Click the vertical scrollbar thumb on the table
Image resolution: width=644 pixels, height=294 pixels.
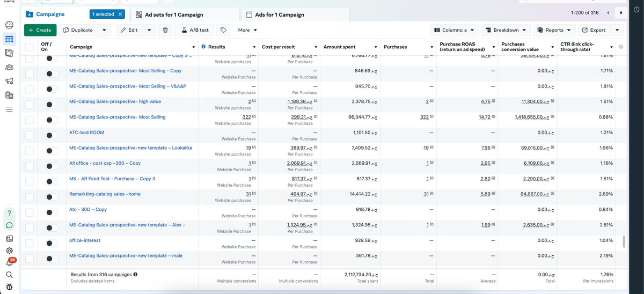point(624,242)
